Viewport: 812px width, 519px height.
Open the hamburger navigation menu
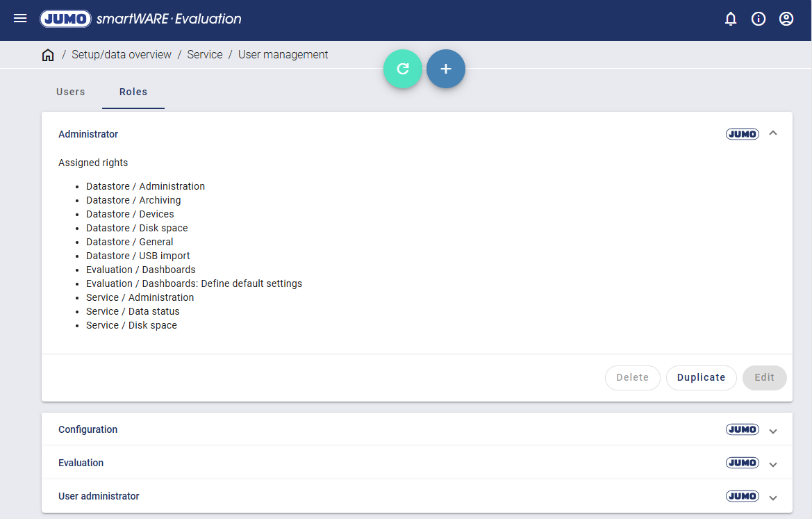pos(20,19)
